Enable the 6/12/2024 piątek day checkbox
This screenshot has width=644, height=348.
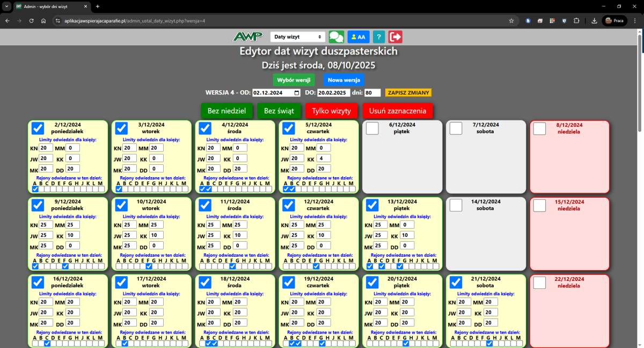pyautogui.click(x=372, y=128)
